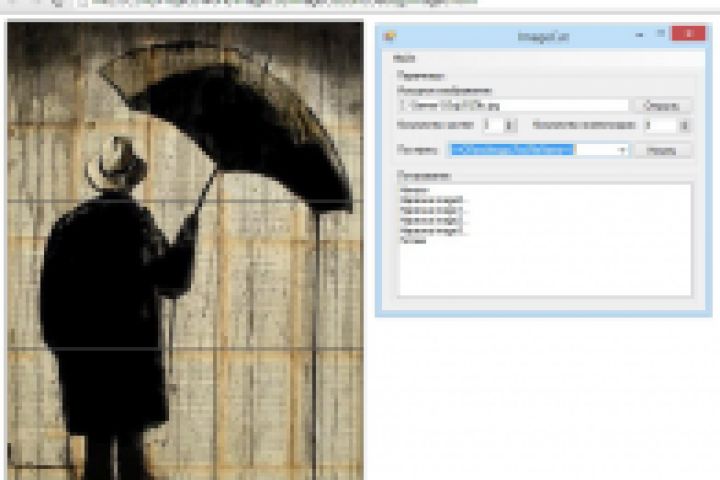
Task: Select the highlighted combo box entry
Action: [512, 150]
